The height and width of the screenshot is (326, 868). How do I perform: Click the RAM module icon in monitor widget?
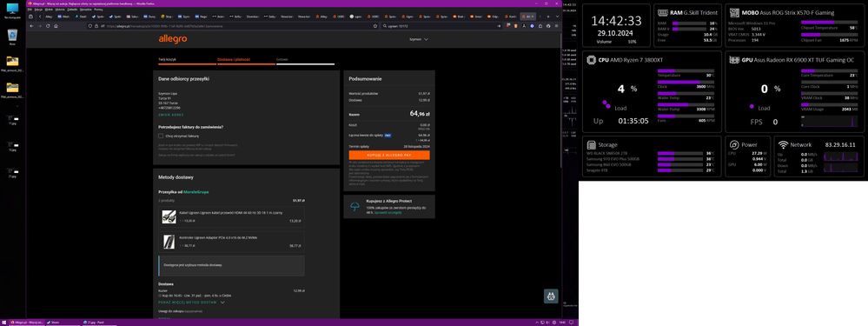[x=663, y=12]
